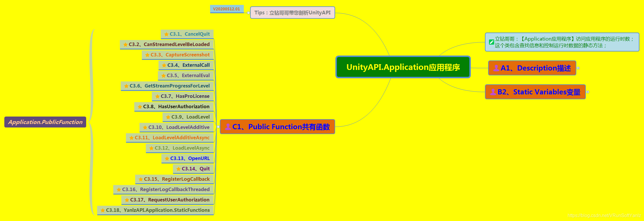
Task: Select the C3.9 LoadLevel subtopic
Action: pos(188,117)
